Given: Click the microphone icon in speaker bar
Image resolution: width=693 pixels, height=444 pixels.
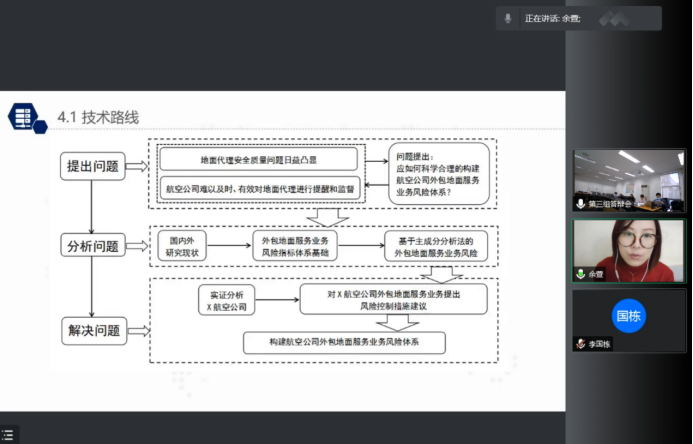Looking at the screenshot, I should [x=508, y=18].
